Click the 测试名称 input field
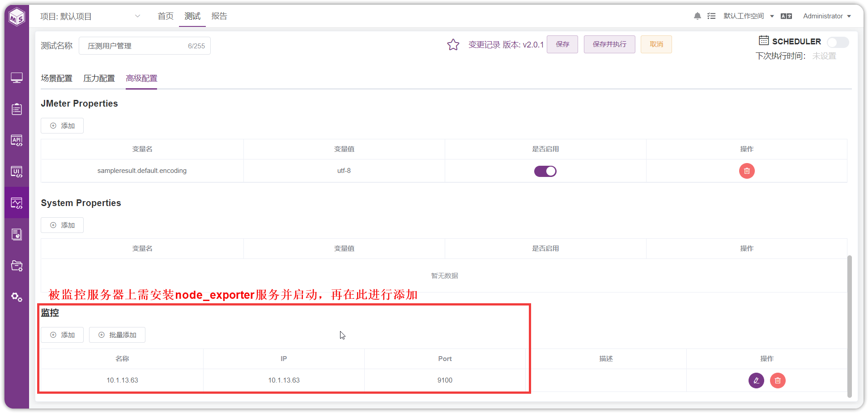Screen dimensions: 868x413 pyautogui.click(x=145, y=46)
